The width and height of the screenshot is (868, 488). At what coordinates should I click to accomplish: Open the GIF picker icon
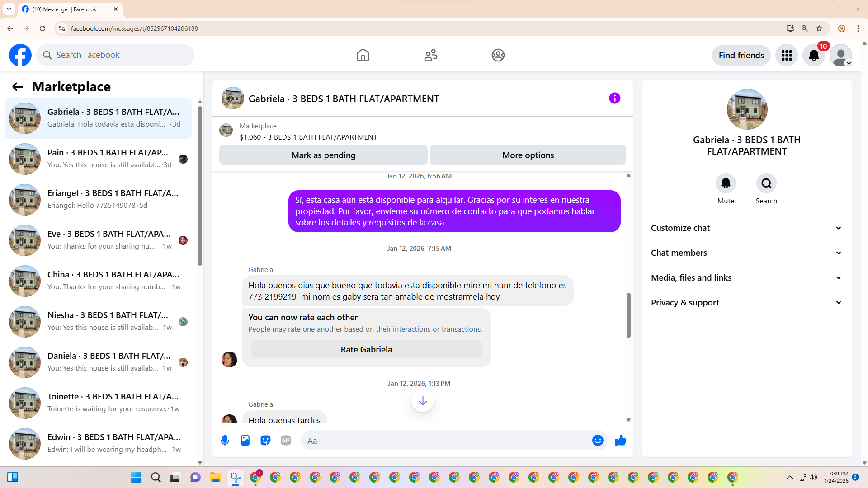286,441
